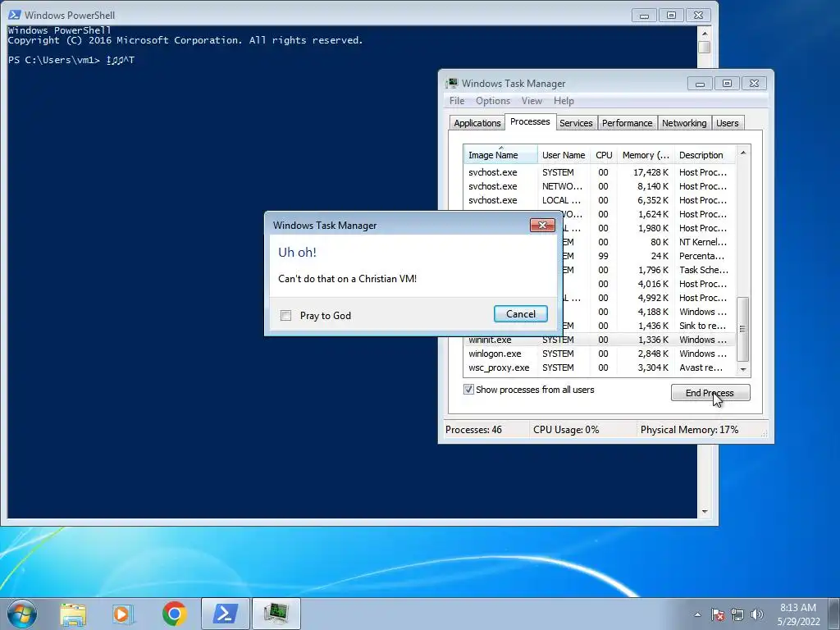Switch to the Networking tab
The image size is (840, 630).
(684, 123)
